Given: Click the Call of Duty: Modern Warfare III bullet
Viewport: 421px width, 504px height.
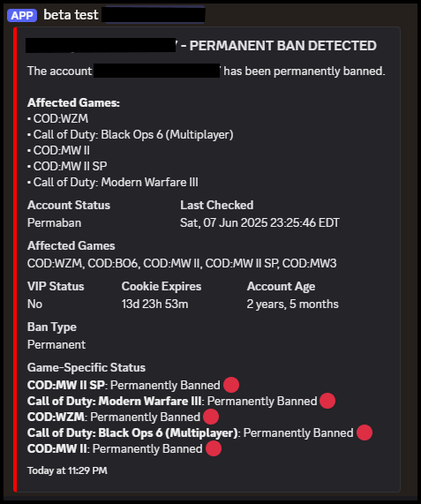Looking at the screenshot, I should tap(113, 182).
